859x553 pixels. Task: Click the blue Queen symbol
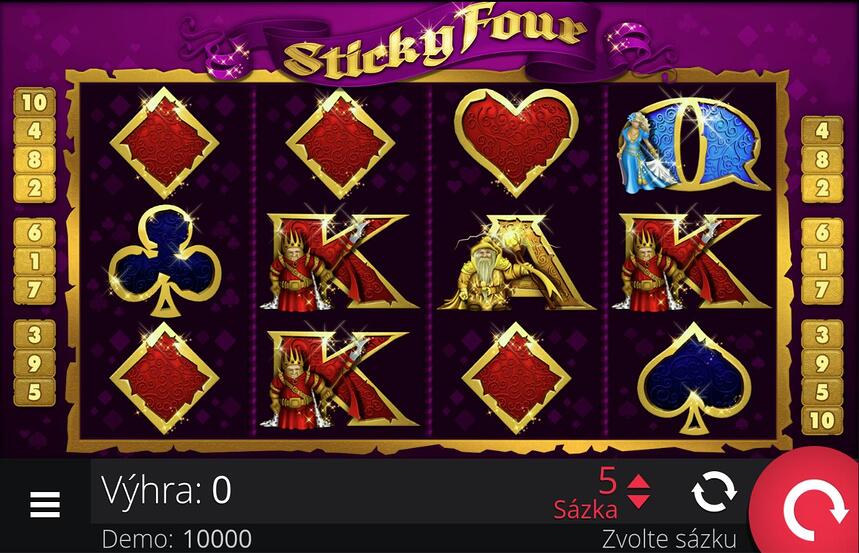691,145
